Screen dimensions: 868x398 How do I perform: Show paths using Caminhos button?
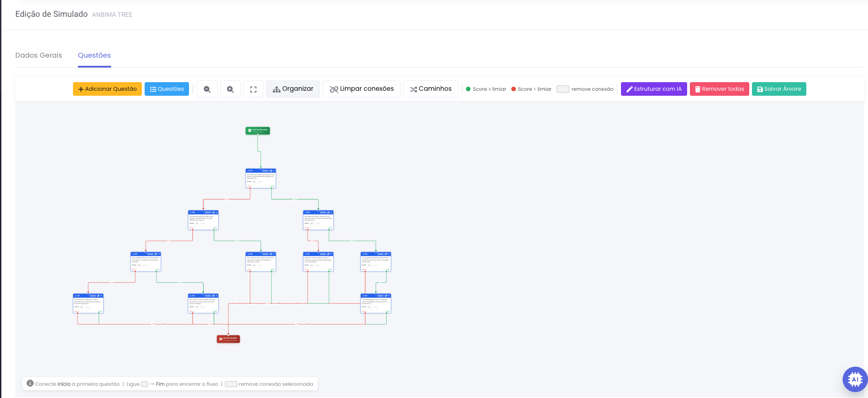(431, 89)
